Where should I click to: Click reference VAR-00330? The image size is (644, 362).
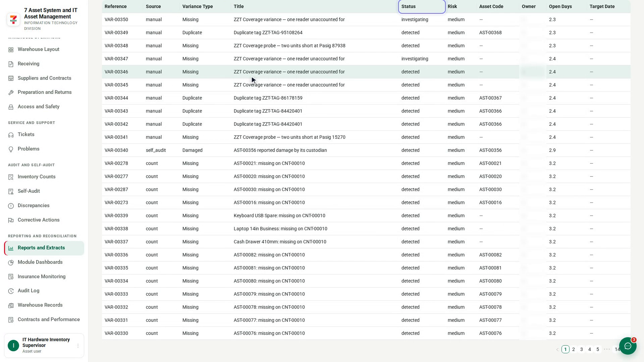tap(116, 333)
